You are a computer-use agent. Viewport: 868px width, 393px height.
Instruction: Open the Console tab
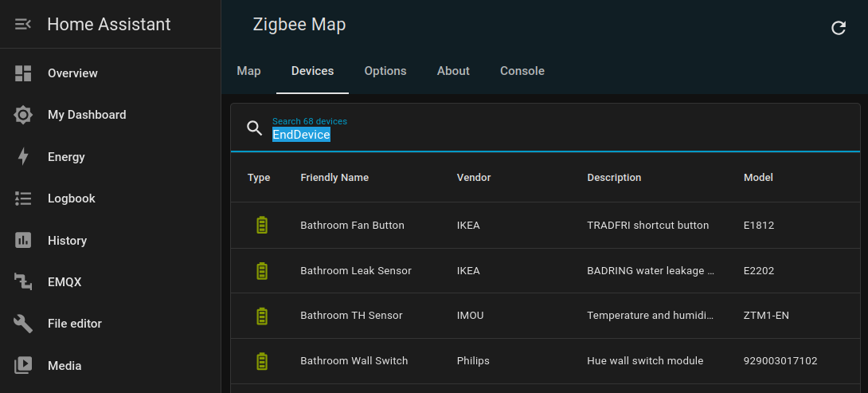point(522,71)
